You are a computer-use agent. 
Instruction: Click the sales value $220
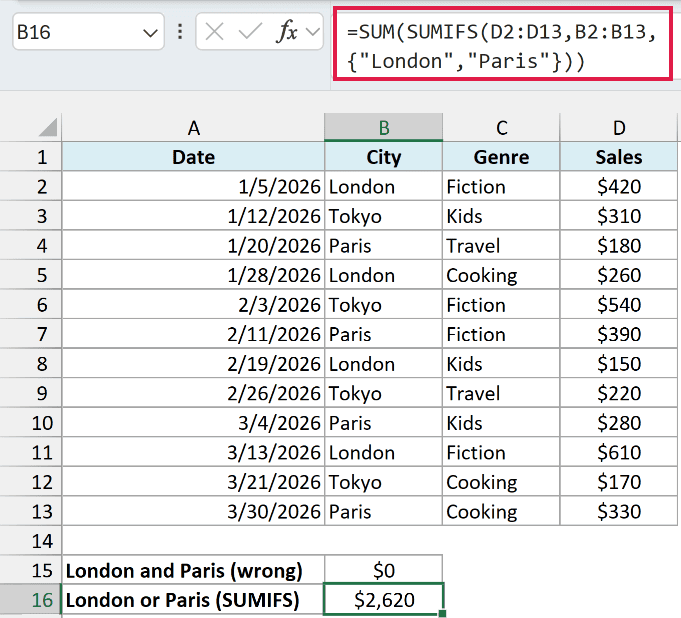coord(619,393)
